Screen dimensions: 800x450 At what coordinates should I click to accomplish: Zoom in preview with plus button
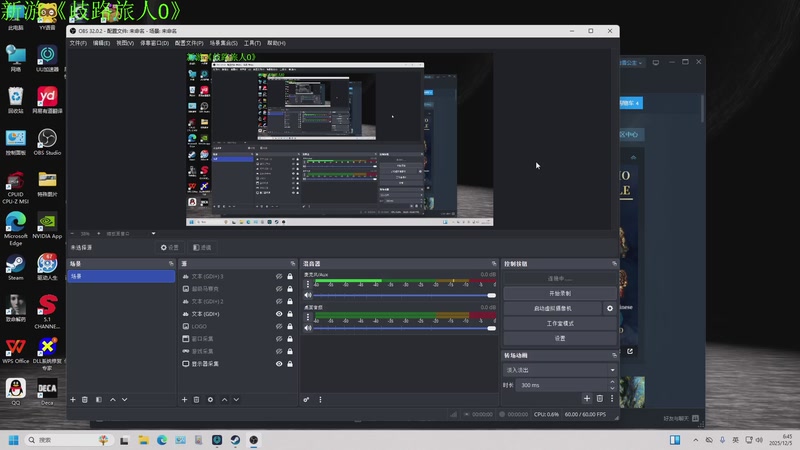(98, 234)
